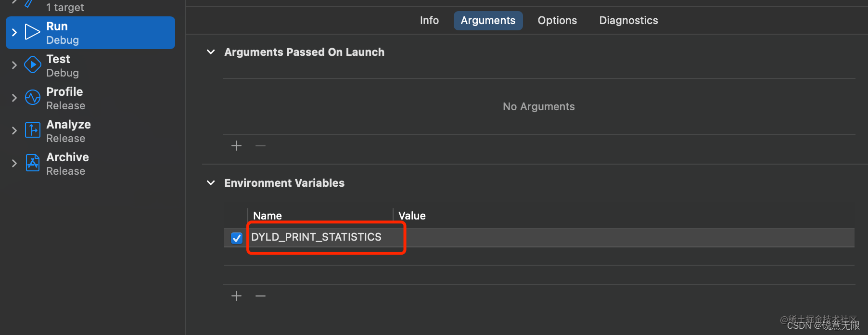
Task: Click the Archive action icon
Action: click(x=32, y=163)
